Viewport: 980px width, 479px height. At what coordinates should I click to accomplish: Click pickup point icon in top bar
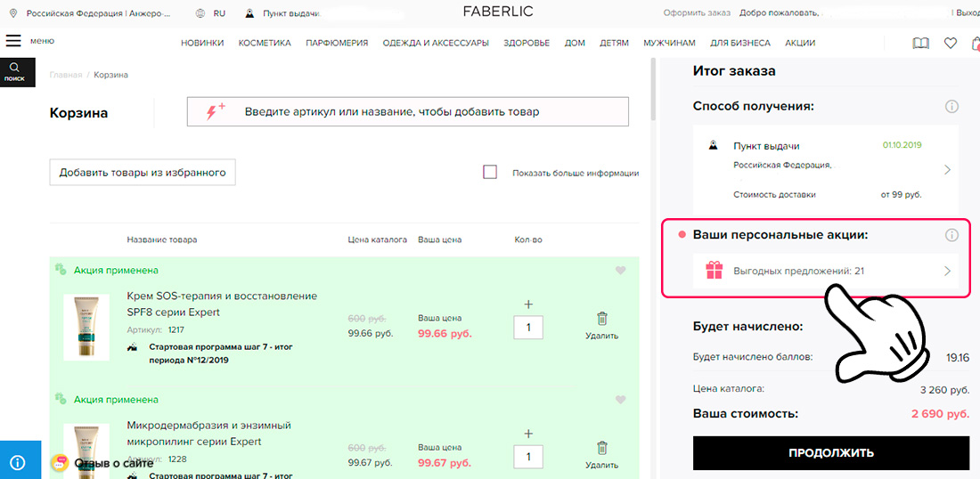(249, 13)
